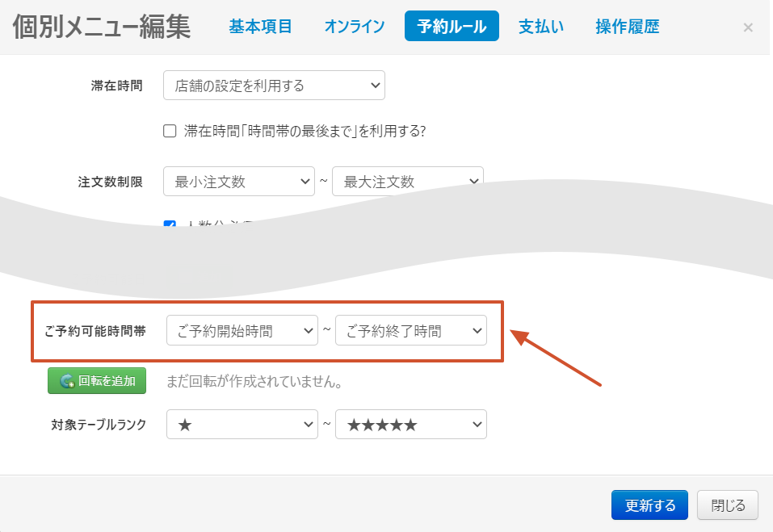Click the green 回転を追加 button
Viewport: 773px width, 532px height.
(97, 381)
